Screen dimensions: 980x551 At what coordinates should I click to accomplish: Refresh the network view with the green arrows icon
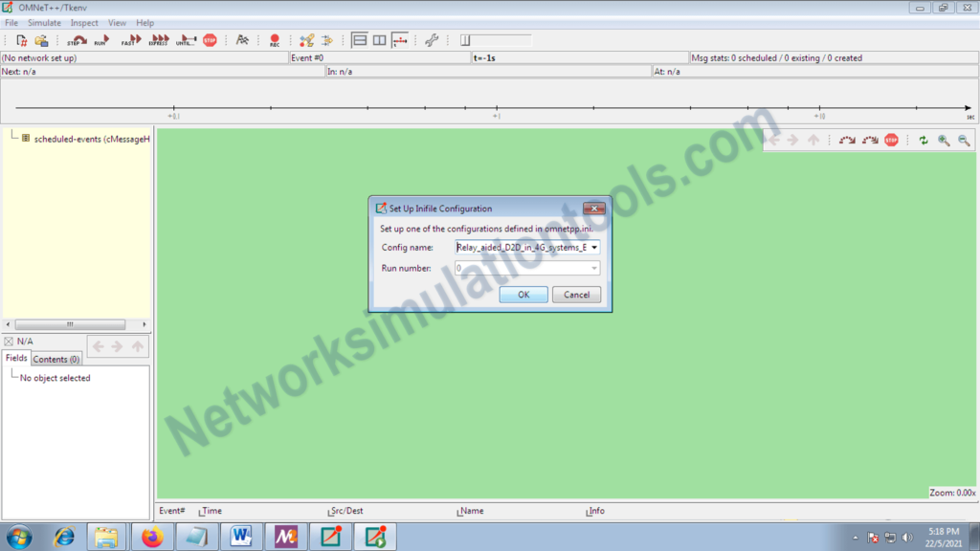[x=921, y=140]
